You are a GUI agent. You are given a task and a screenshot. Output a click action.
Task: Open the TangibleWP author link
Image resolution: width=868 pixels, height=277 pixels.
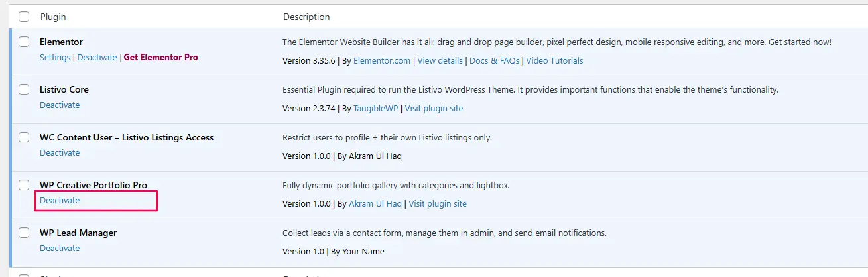pos(375,109)
